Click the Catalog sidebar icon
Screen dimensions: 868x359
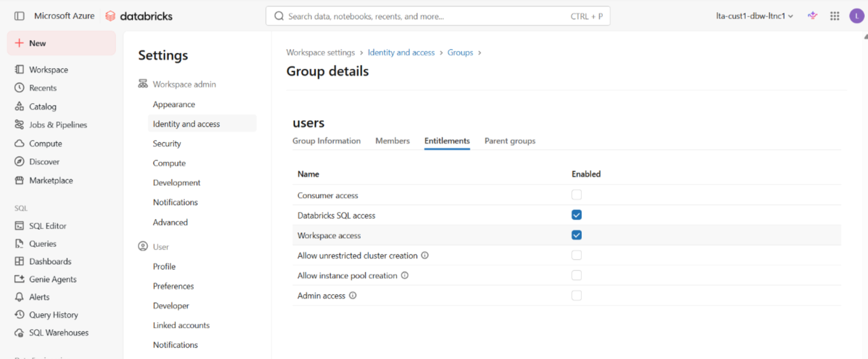(19, 106)
